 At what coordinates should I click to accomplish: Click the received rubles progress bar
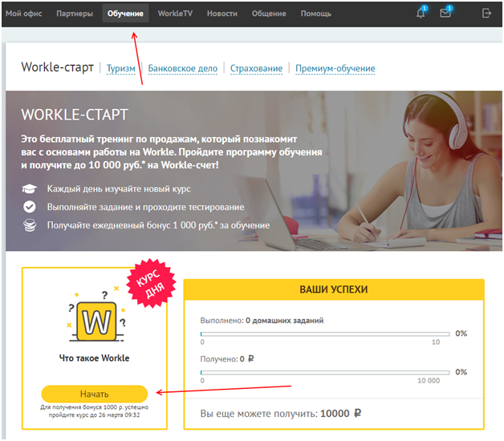(x=325, y=373)
